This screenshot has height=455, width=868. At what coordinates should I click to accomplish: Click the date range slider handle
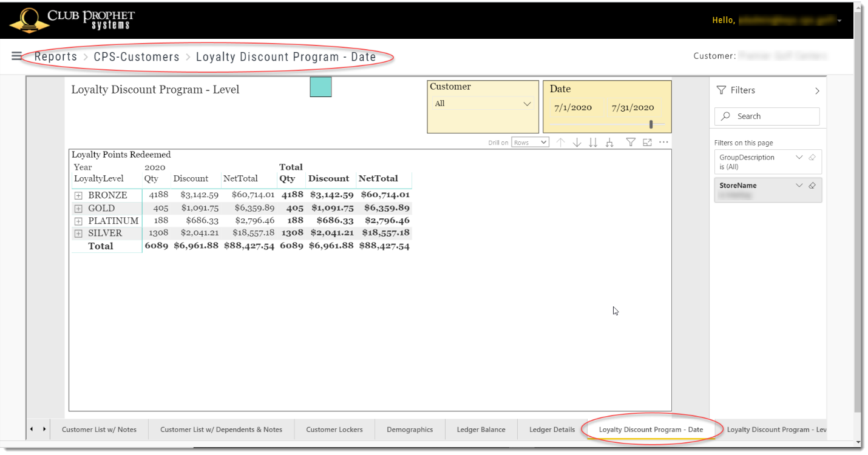tap(651, 124)
